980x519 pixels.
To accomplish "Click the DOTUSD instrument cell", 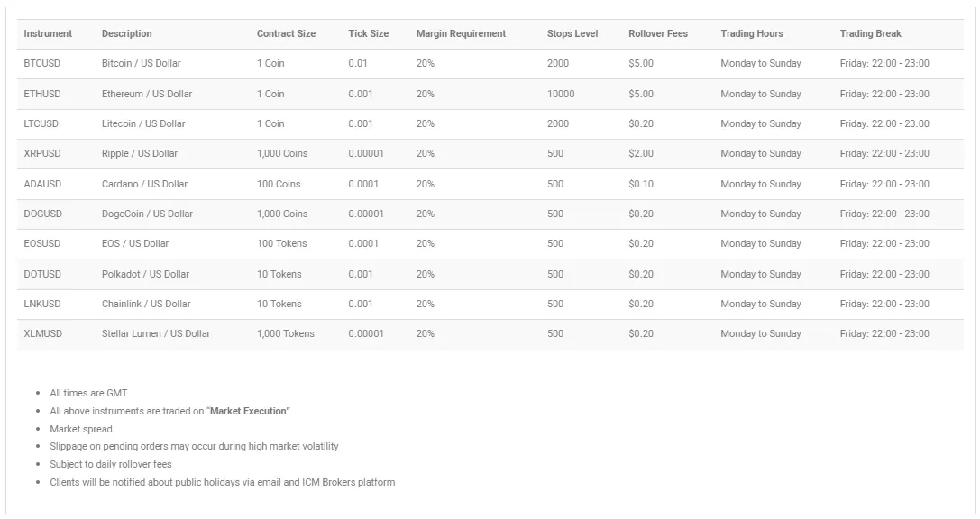I will click(x=42, y=274).
